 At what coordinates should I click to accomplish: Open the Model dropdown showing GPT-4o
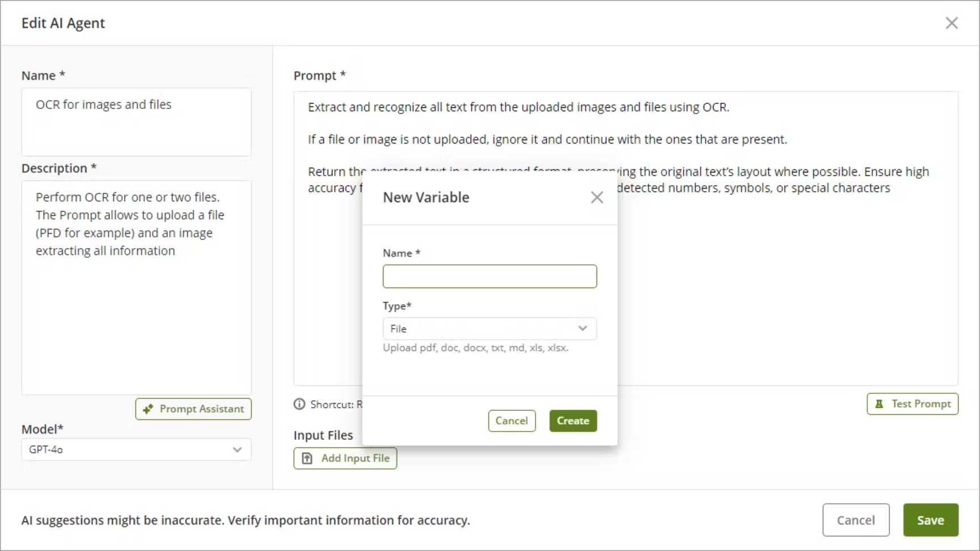(x=136, y=450)
